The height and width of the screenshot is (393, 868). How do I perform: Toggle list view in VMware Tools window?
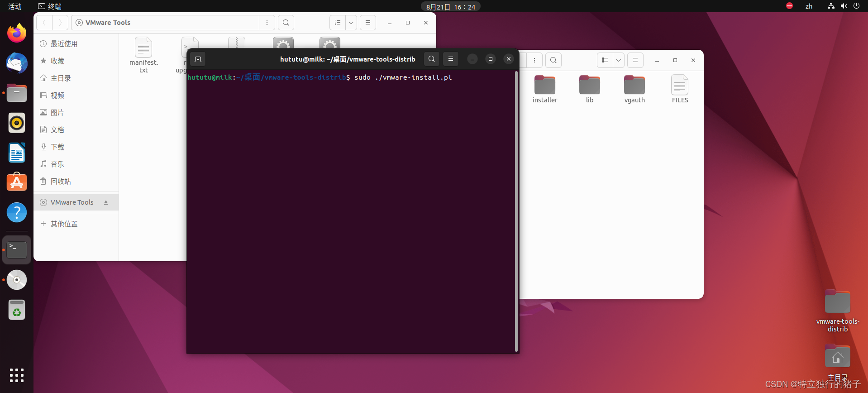point(338,23)
